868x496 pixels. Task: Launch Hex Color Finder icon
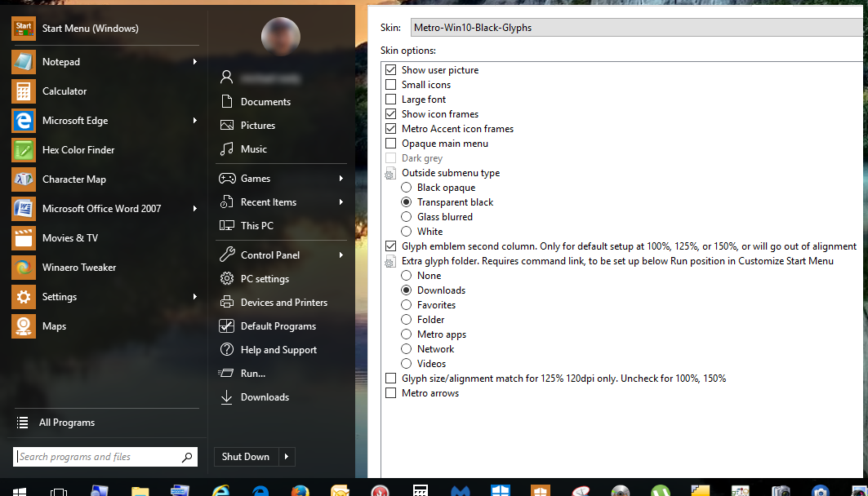(23, 150)
